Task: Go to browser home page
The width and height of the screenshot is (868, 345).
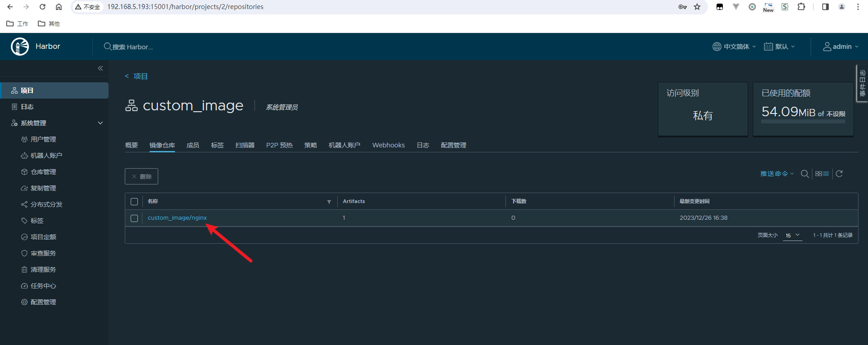Action: point(59,7)
